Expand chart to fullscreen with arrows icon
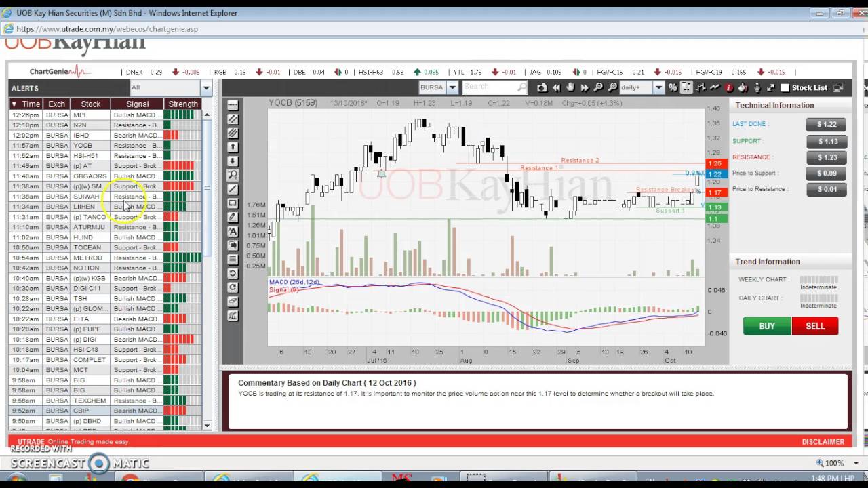Viewport: 868px width, 488px height. click(x=771, y=87)
